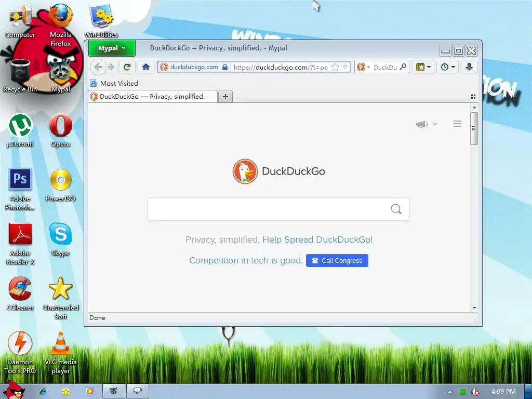532x399 pixels.
Task: Select the Mypal taskbar window button
Action: 114,391
